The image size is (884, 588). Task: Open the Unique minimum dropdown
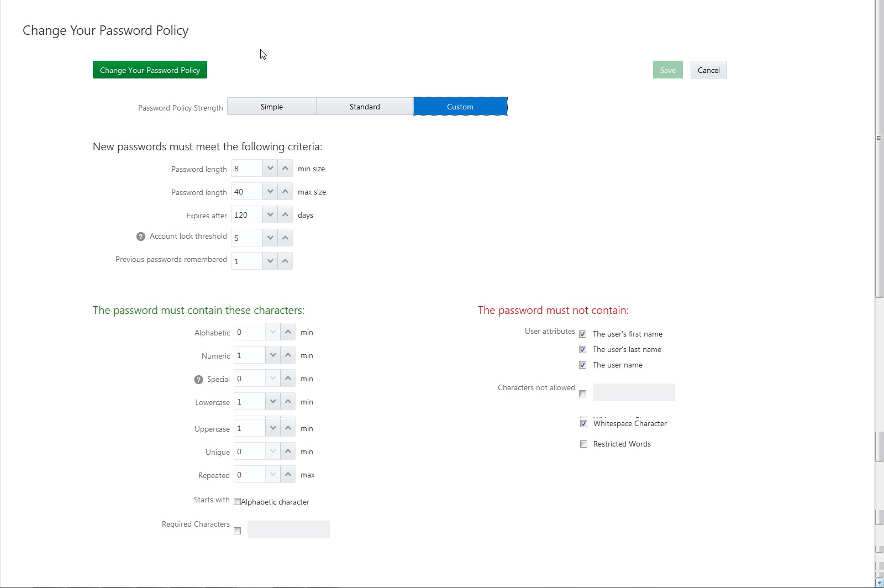(273, 451)
